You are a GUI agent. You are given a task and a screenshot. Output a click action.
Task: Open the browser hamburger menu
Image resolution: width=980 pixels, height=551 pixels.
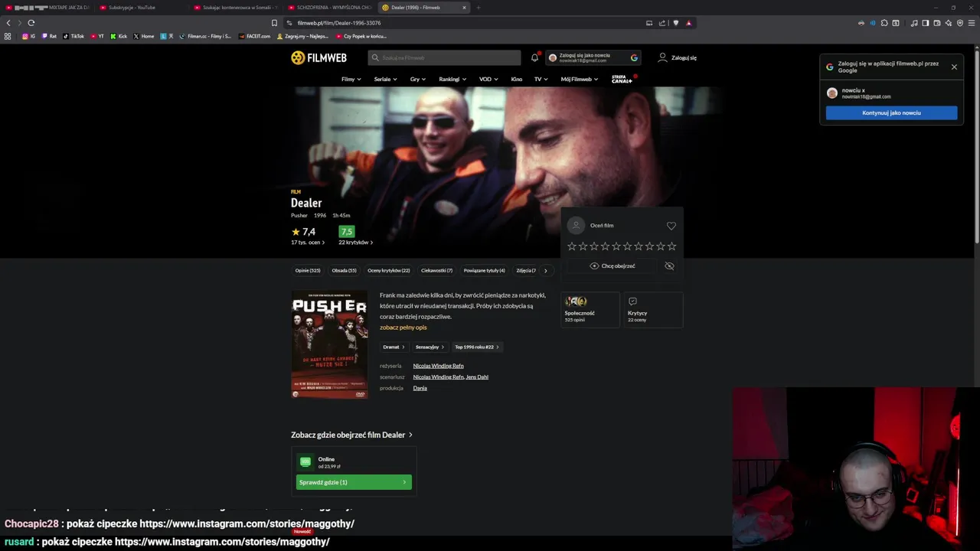click(972, 23)
